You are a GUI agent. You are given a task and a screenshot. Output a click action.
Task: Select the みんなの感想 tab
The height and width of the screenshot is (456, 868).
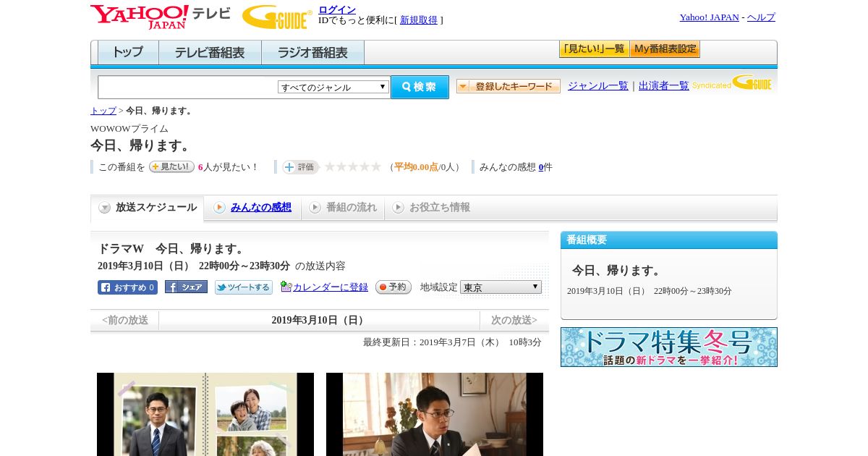pos(253,208)
